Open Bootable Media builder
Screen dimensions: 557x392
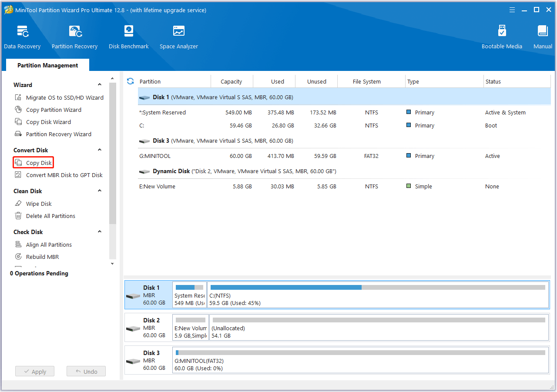502,37
